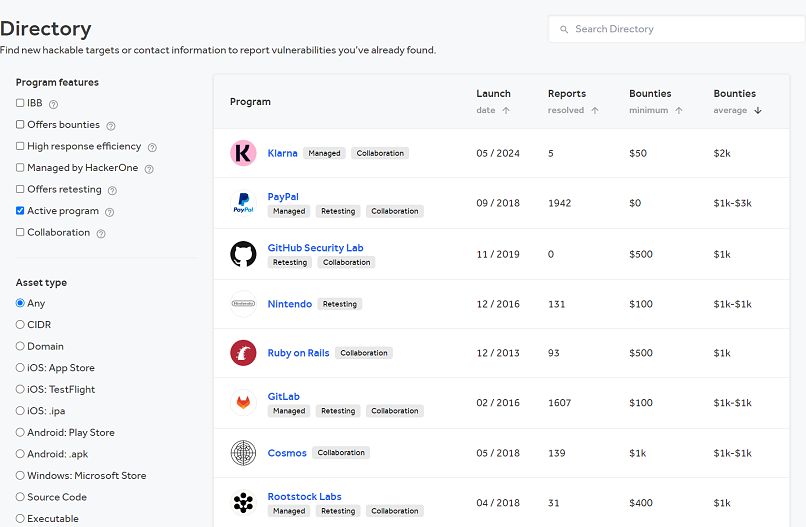Viewport: 806px width, 527px height.
Task: Click the Rootstock Labs logo icon
Action: pyautogui.click(x=243, y=504)
